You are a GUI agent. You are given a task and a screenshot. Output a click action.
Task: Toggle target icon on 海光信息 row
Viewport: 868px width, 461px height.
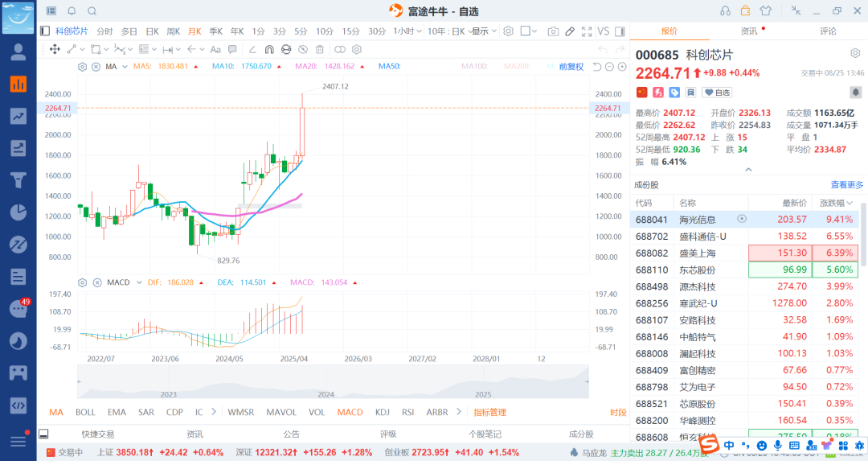click(x=742, y=219)
